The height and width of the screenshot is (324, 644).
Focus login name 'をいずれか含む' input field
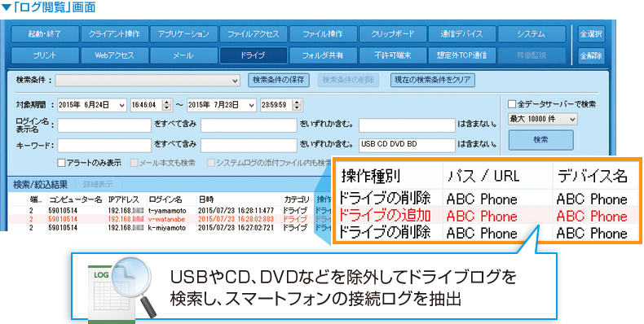249,125
